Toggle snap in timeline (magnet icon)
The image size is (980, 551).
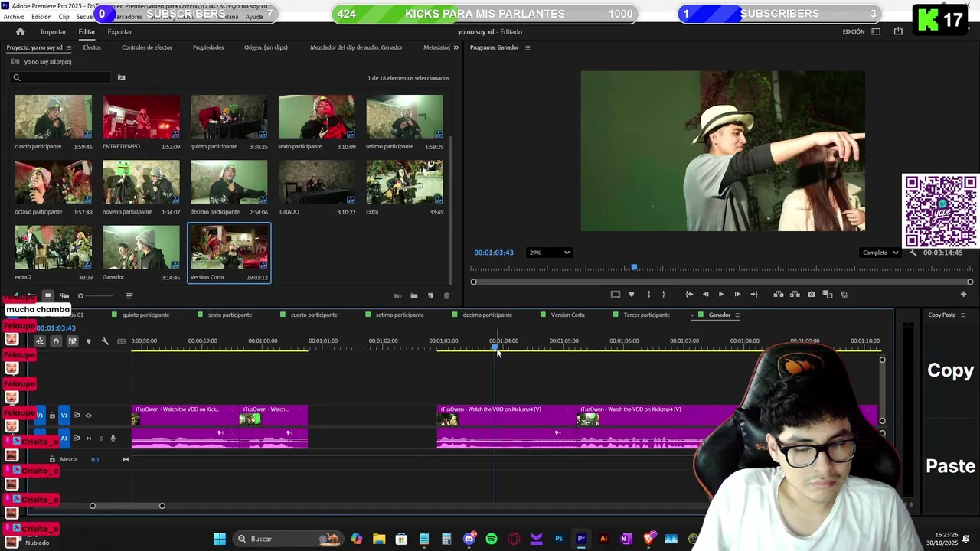point(56,341)
